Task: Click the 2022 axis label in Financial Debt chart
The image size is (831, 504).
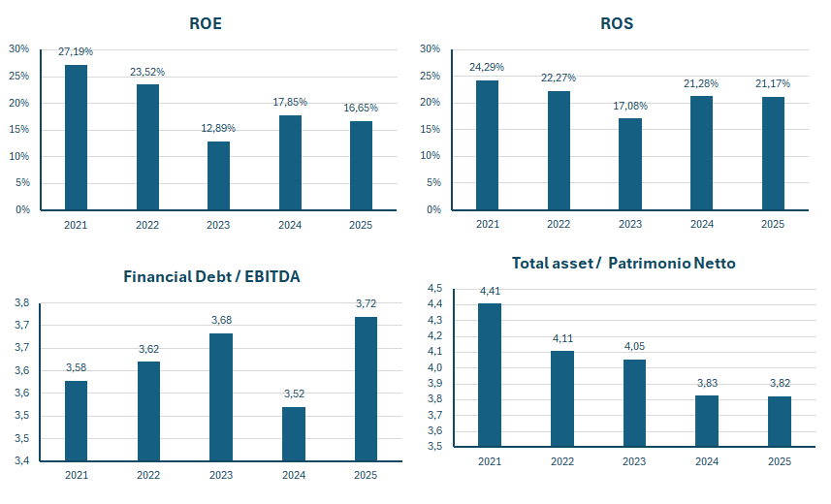Action: tap(148, 475)
